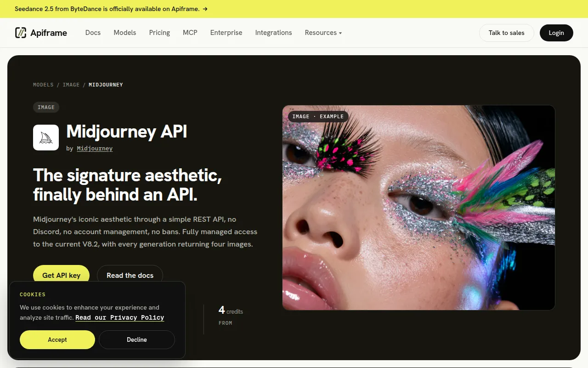The image size is (588, 368).
Task: Decline cookies in the cookie banner
Action: point(137,339)
